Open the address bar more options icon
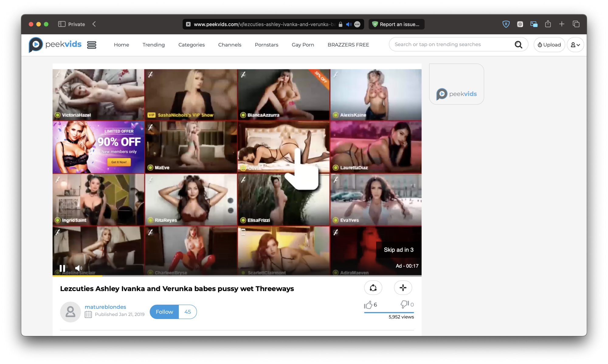The height and width of the screenshot is (364, 608). point(358,24)
